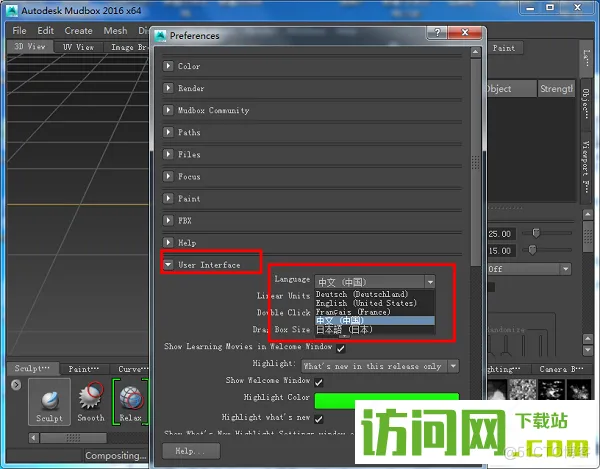Click the Help... button in Preferences
600x469 pixels.
(x=191, y=451)
